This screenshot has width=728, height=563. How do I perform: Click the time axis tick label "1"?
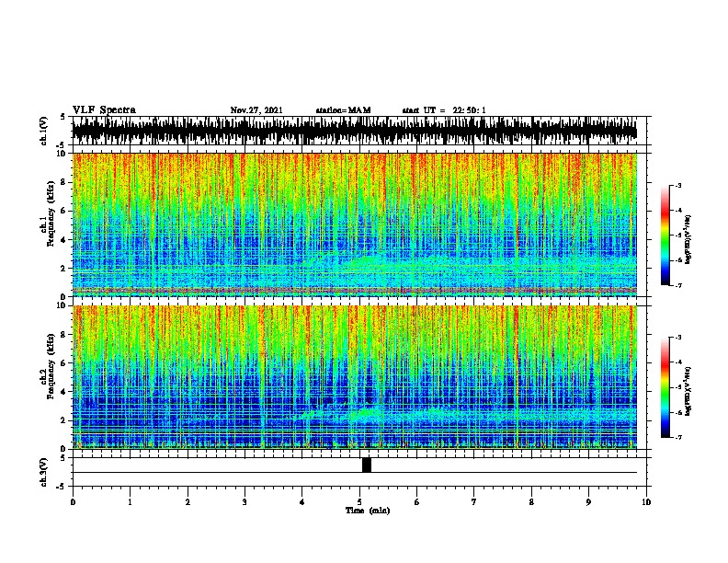pos(130,501)
